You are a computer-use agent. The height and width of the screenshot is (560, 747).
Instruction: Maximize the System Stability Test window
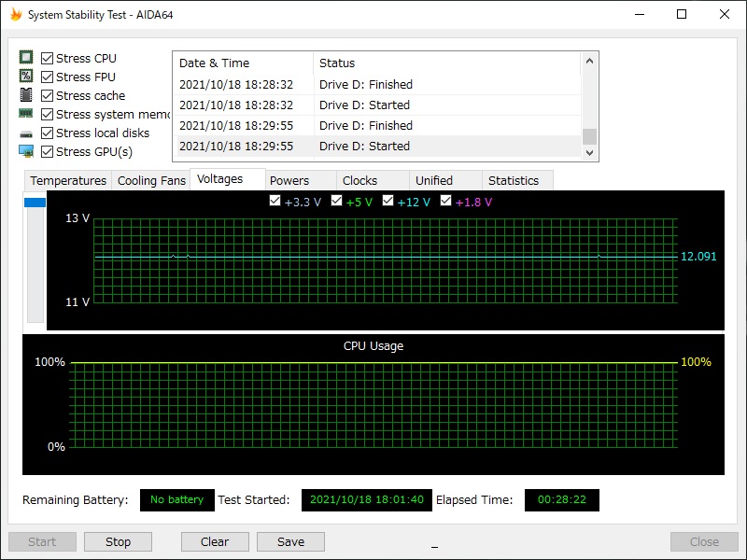682,14
